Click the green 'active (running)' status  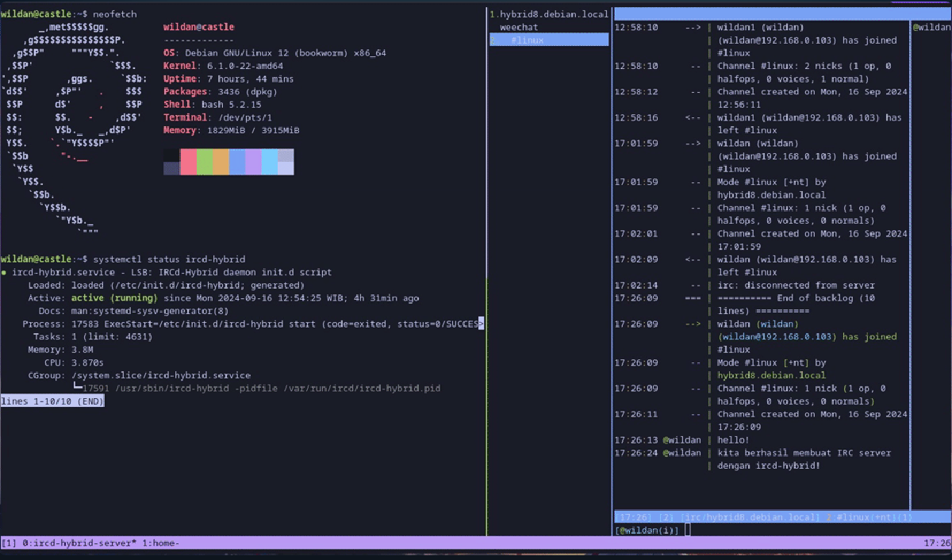[114, 298]
